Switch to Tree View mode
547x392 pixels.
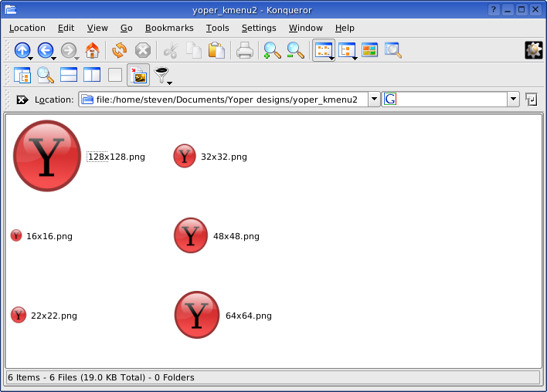(346, 50)
